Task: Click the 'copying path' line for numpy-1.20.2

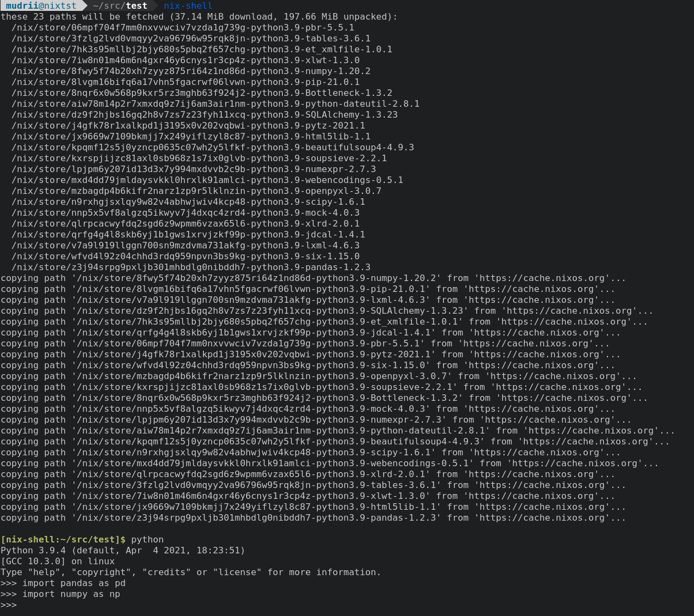Action: [314, 278]
